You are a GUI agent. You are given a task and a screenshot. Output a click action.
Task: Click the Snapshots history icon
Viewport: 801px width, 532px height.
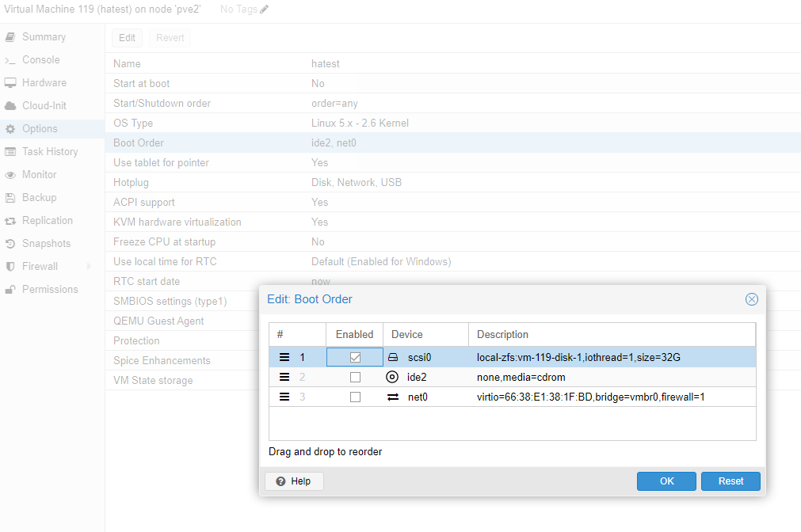point(10,244)
